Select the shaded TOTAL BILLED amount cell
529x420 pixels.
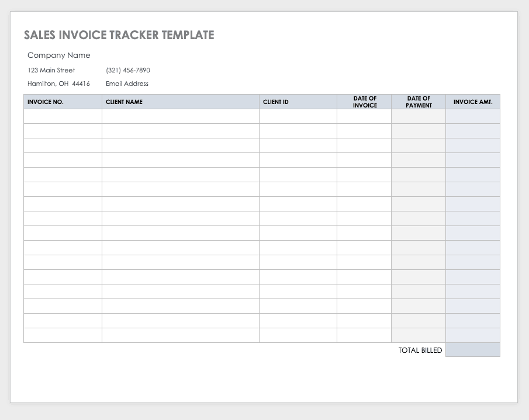point(472,350)
